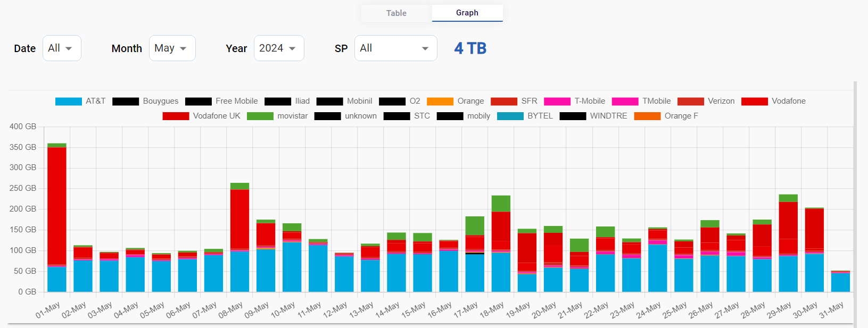Open the Date dropdown

tap(62, 48)
